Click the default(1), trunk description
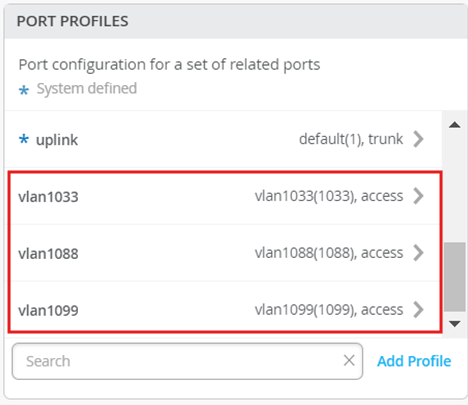Image resolution: width=468 pixels, height=405 pixels. pos(351,139)
